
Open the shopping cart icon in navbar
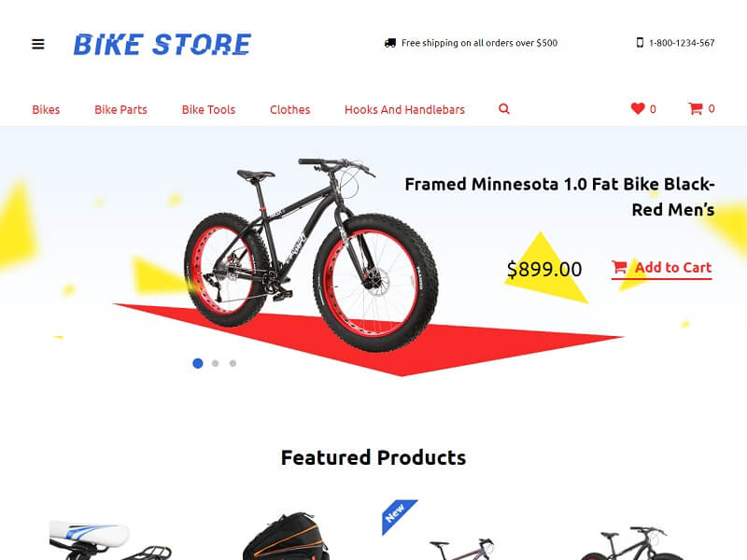click(695, 108)
